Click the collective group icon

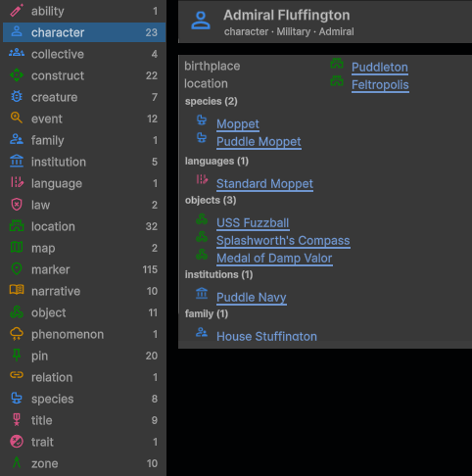pos(17,53)
